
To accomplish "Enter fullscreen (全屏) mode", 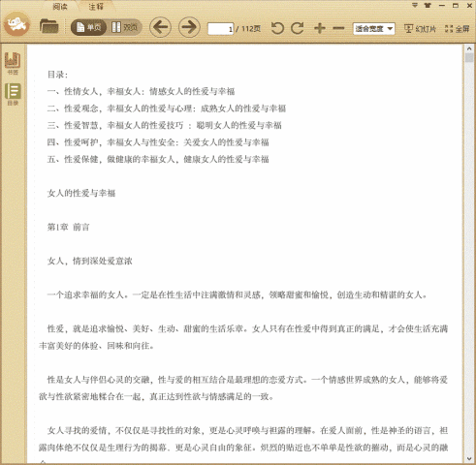I will (457, 29).
